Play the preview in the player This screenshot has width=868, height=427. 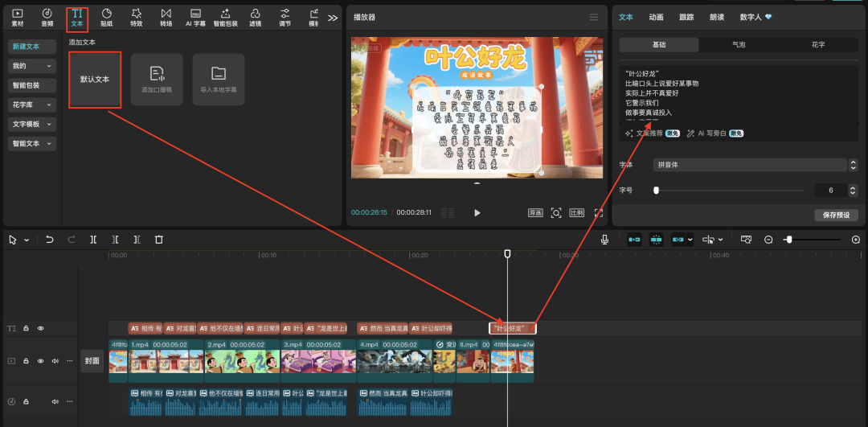click(477, 212)
